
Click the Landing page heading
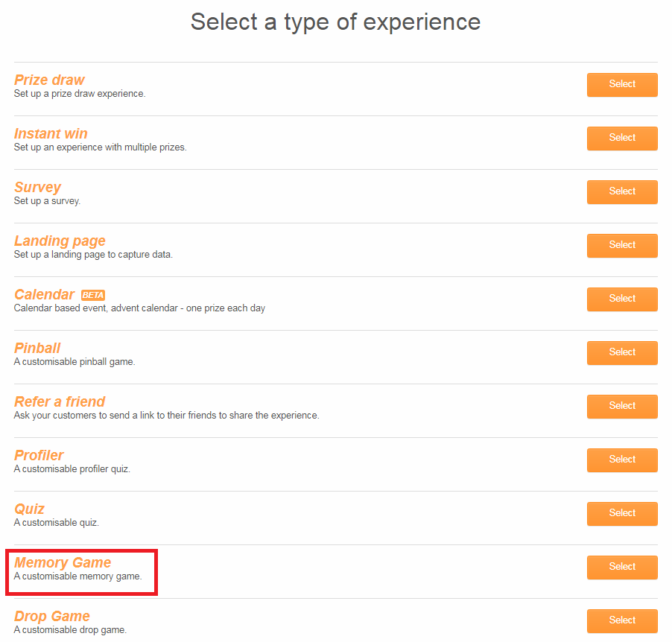pyautogui.click(x=60, y=241)
